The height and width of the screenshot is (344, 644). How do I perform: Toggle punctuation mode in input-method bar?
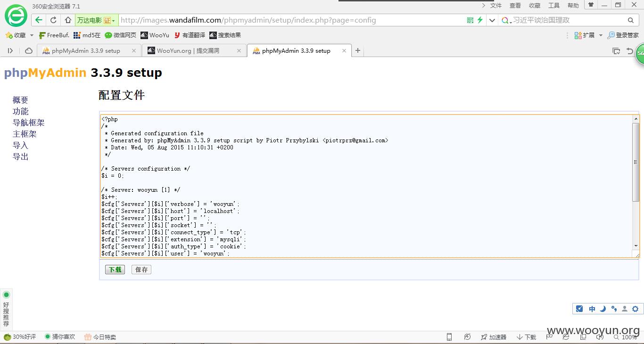(x=614, y=309)
